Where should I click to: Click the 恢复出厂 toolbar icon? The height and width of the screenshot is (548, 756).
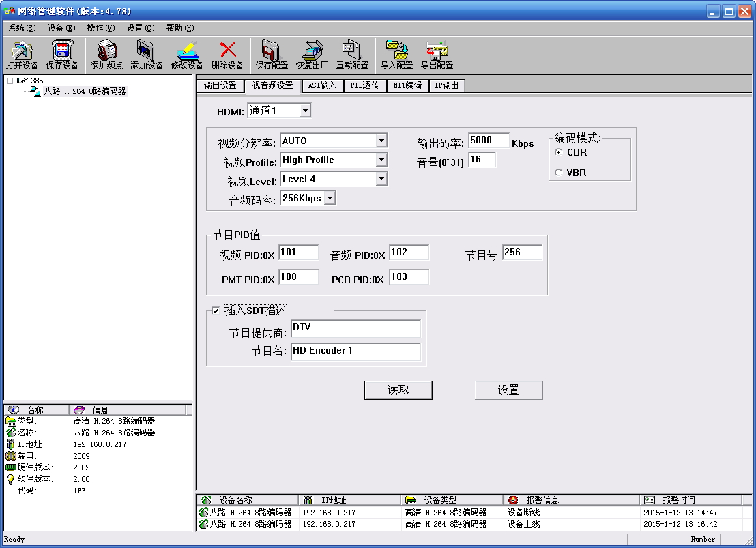point(312,52)
